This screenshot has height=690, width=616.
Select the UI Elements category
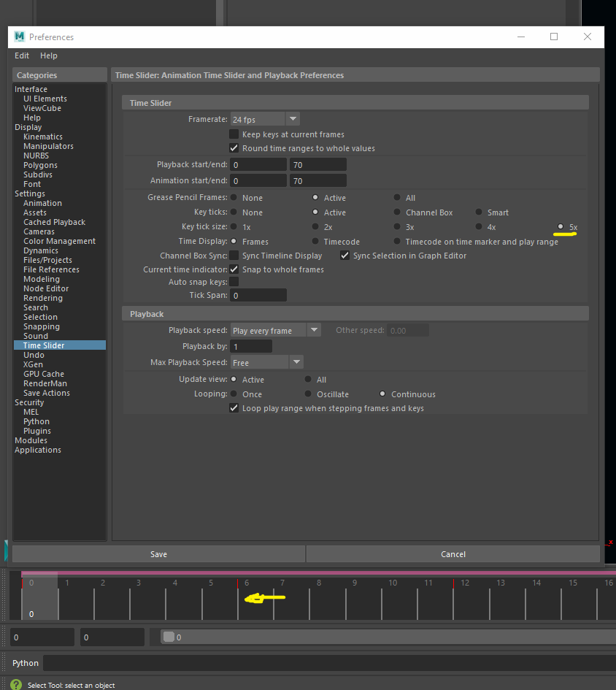pyautogui.click(x=45, y=99)
